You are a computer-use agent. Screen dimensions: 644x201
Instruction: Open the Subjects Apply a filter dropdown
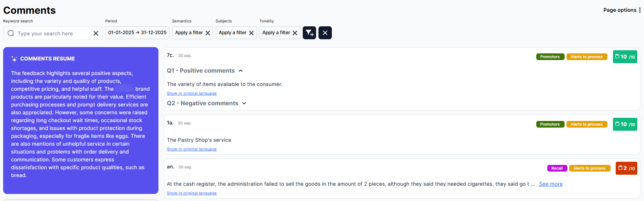(232, 33)
